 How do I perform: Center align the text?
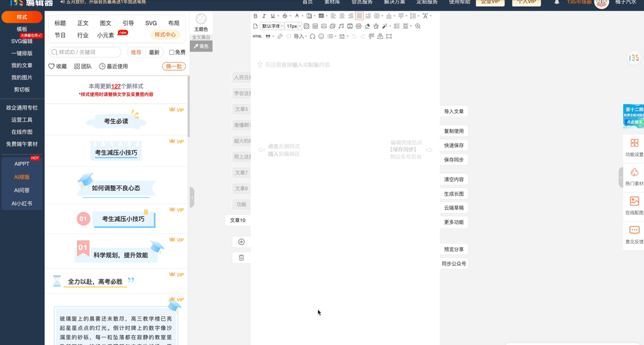click(x=342, y=16)
